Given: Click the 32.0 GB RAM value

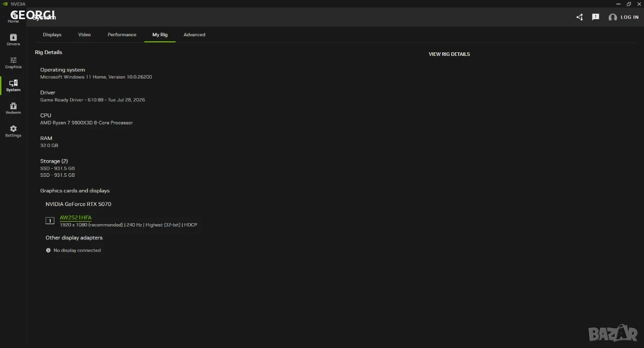Looking at the screenshot, I should 49,146.
